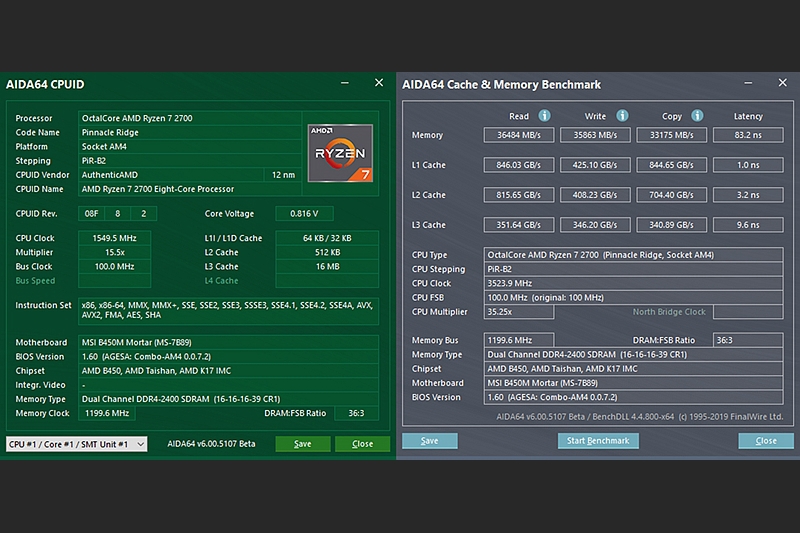Click CPU FSB field 100.0 MHz

tap(633, 297)
